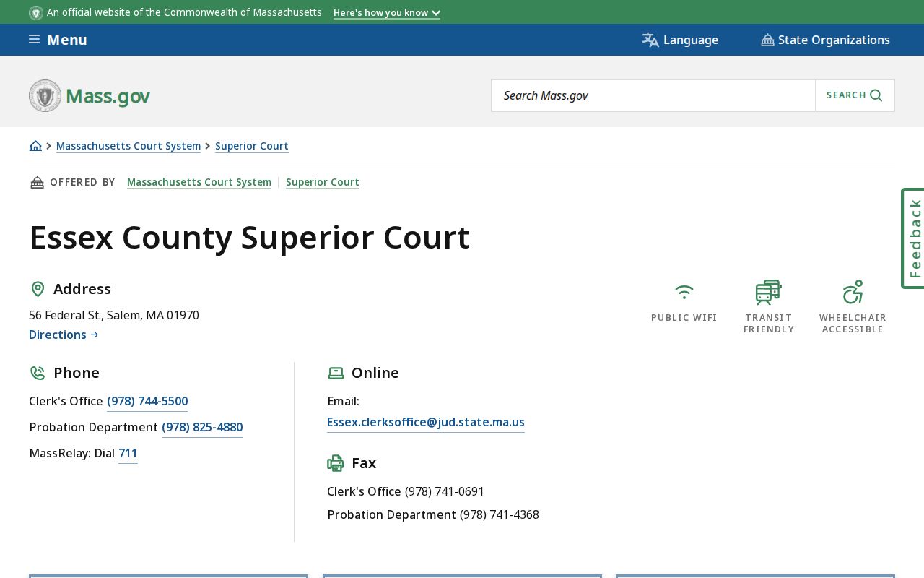The image size is (924, 578).
Task: Click the Directions link
Action: pyautogui.click(x=64, y=335)
